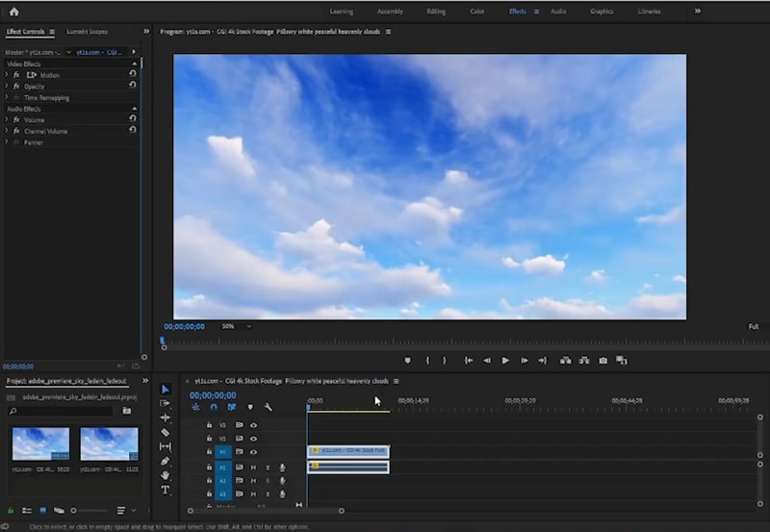Expand Channel Volume properties
The height and width of the screenshot is (532, 770).
point(7,131)
